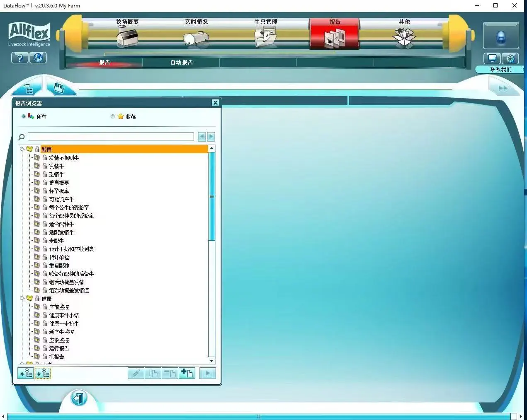Viewport: 527px width, 420px height.
Task: Select the 怀孕概率 report
Action: click(59, 191)
